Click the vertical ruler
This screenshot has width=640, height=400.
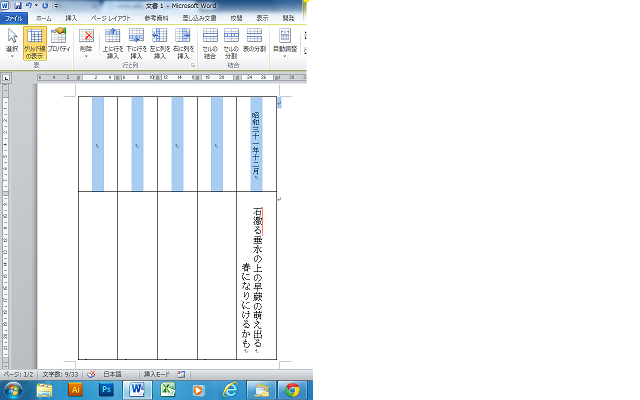[x=6, y=227]
